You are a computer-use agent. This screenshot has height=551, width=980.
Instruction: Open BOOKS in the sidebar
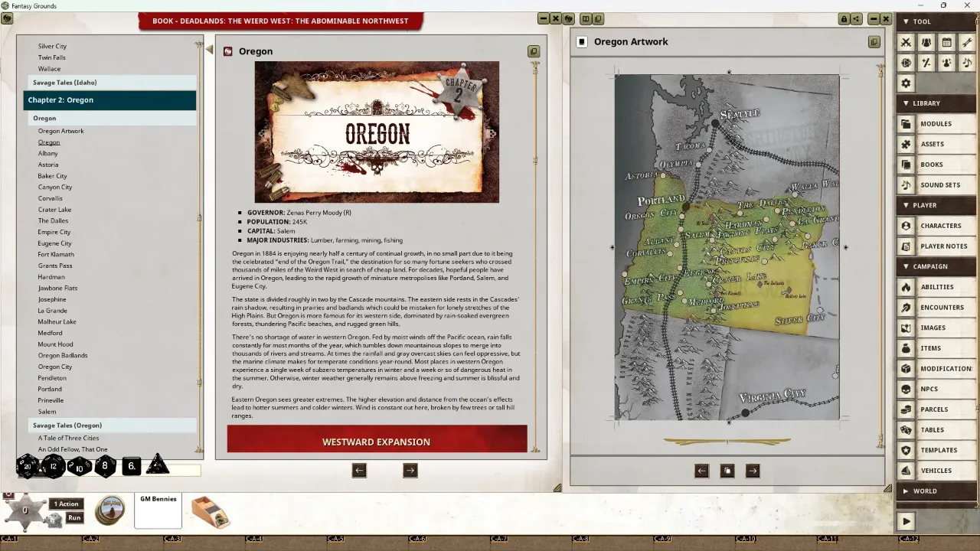[936, 165]
